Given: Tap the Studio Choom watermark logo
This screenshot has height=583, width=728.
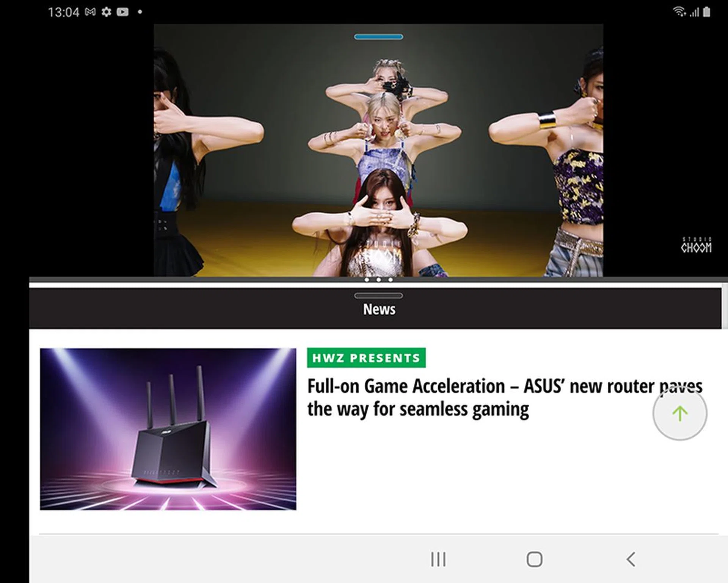Looking at the screenshot, I should [696, 245].
